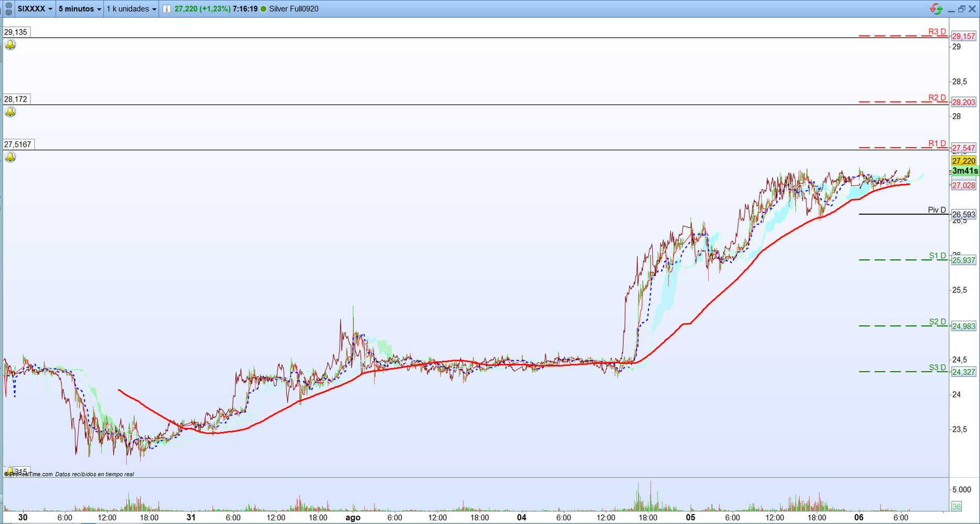Click the ago month label on the time axis
The image size is (980, 524).
coord(353,517)
